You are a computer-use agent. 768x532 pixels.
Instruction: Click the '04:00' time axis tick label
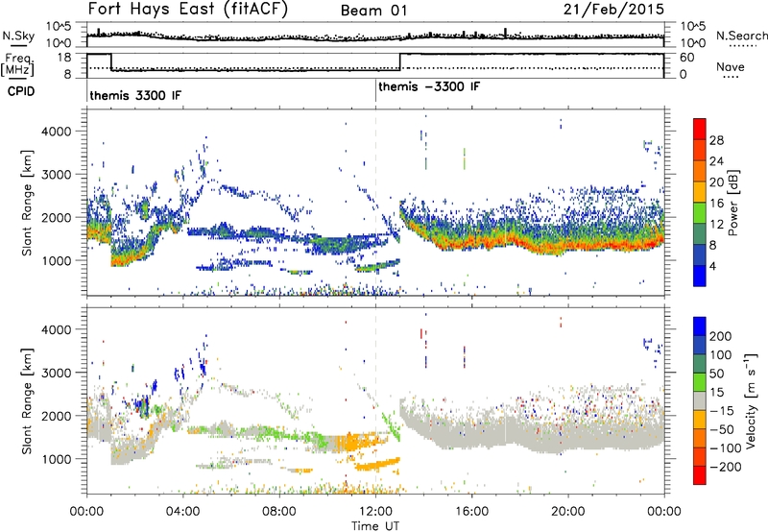click(183, 512)
